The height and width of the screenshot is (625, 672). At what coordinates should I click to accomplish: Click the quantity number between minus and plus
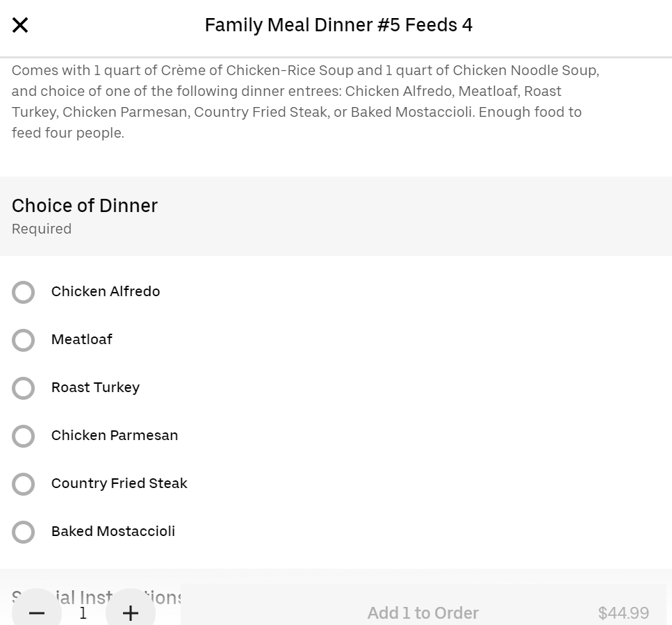[83, 612]
